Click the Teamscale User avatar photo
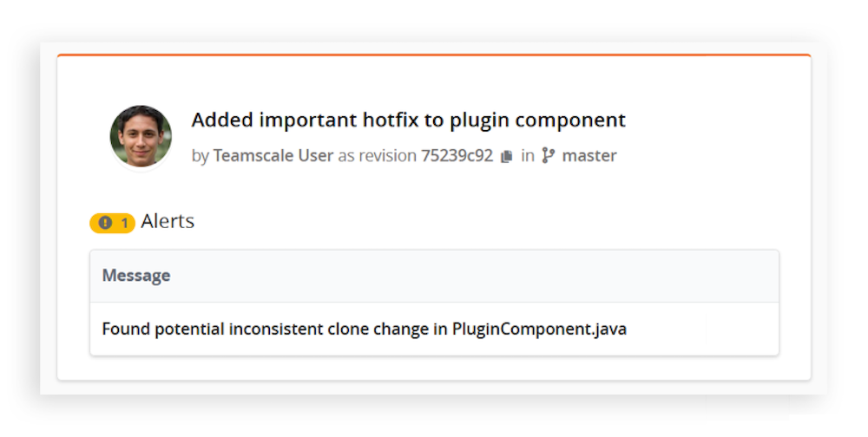The image size is (868, 437). (141, 136)
